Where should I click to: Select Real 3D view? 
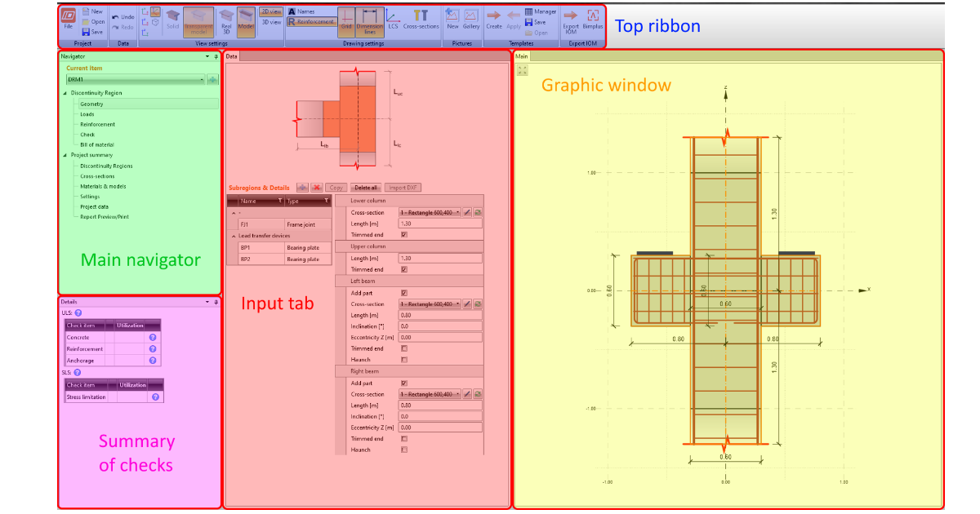pyautogui.click(x=226, y=21)
